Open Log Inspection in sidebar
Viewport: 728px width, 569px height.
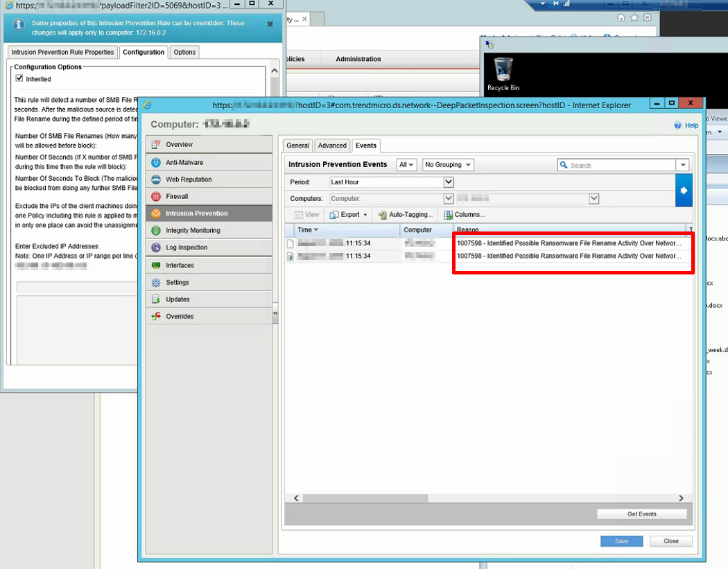(186, 247)
